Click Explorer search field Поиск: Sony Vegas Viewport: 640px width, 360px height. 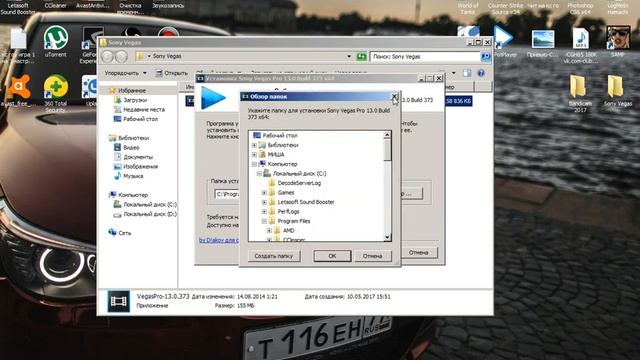pos(424,56)
